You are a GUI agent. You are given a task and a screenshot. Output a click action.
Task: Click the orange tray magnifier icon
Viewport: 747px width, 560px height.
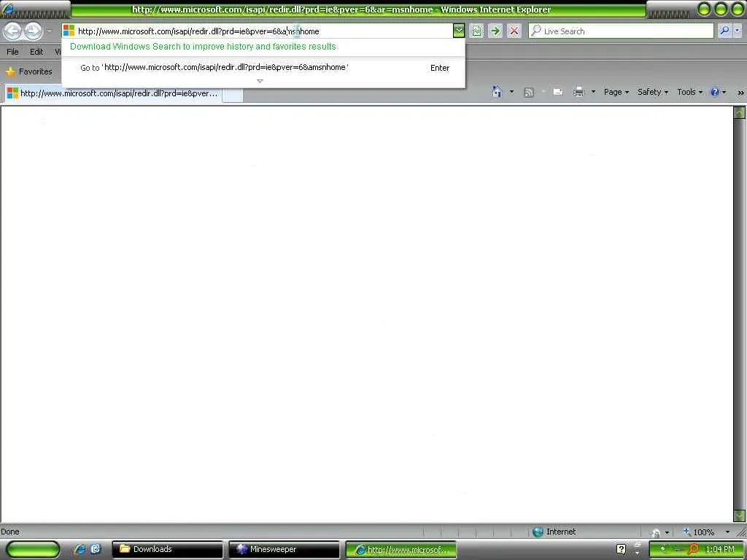[x=694, y=549]
